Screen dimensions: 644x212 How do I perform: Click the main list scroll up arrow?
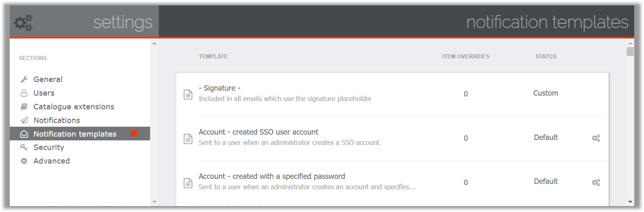[x=630, y=43]
